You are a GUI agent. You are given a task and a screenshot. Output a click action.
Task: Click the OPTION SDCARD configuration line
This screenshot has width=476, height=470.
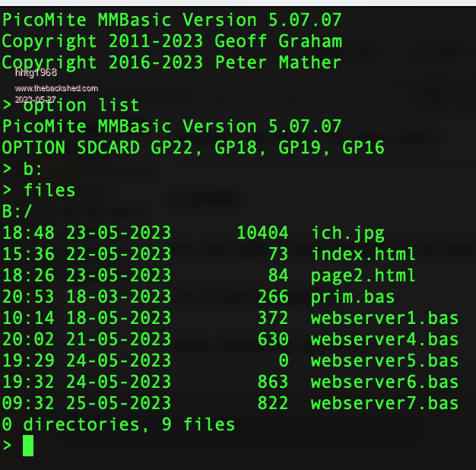coord(193,148)
